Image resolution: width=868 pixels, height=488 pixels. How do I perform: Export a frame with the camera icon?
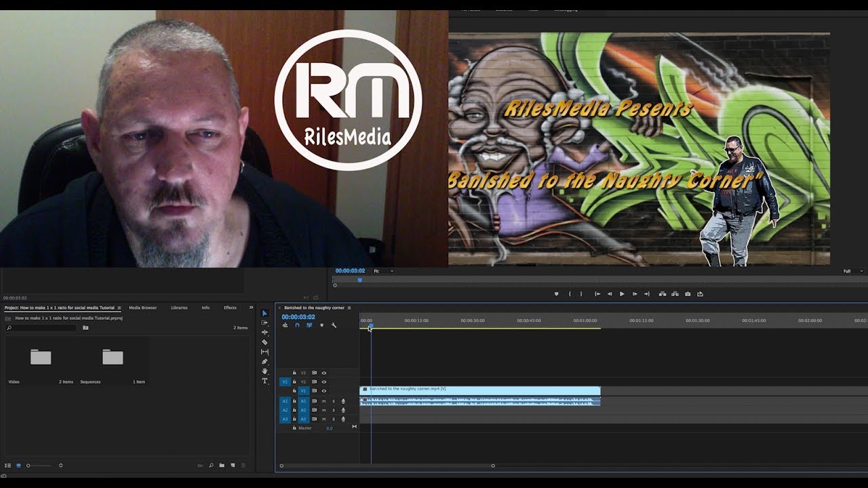[688, 294]
